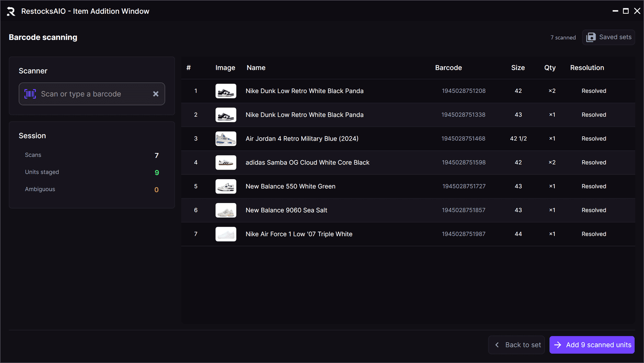This screenshot has width=644, height=363.
Task: Select adidas Samba OG Cloud White name
Action: click(x=308, y=163)
